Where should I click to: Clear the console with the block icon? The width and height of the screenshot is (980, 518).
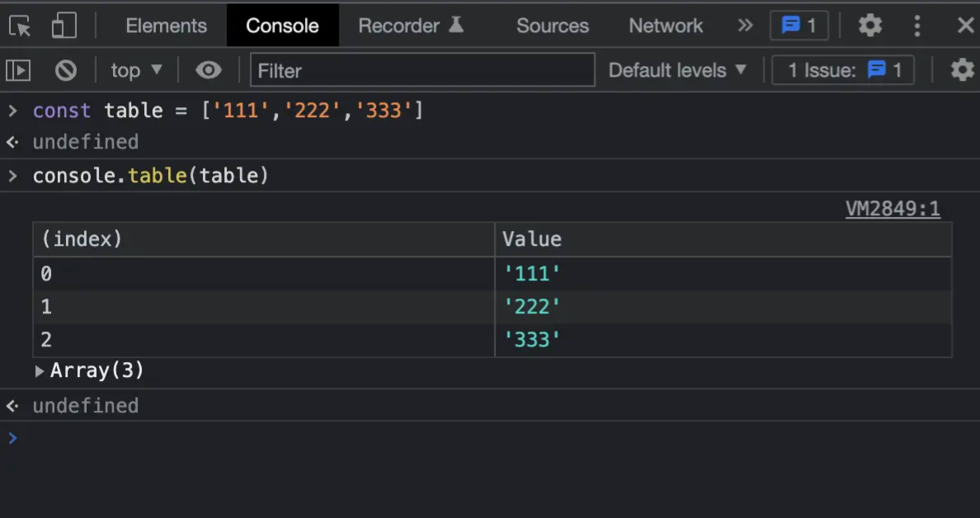[x=66, y=70]
